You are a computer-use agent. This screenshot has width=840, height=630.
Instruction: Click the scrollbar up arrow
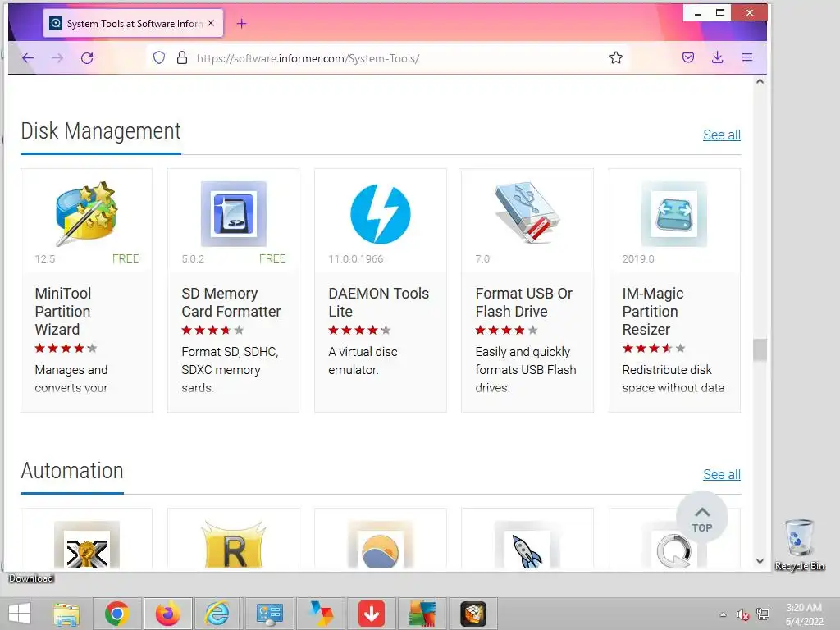click(x=760, y=82)
